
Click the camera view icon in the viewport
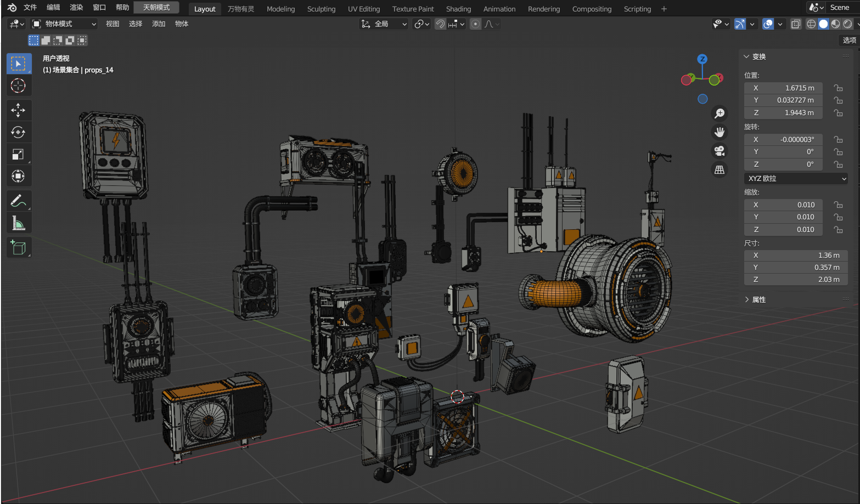click(x=720, y=151)
